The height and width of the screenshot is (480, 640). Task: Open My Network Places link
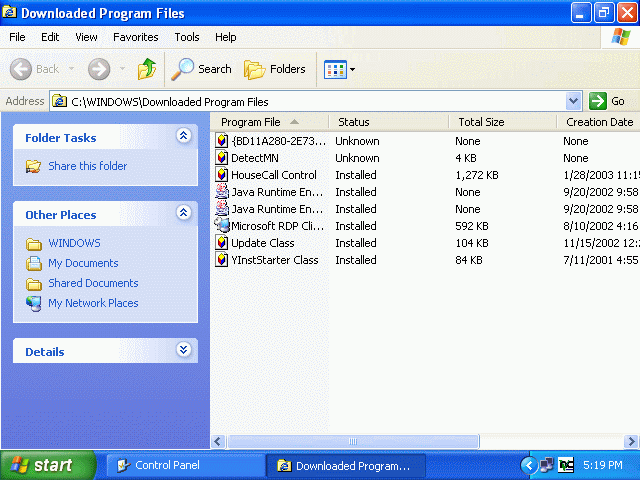click(93, 303)
